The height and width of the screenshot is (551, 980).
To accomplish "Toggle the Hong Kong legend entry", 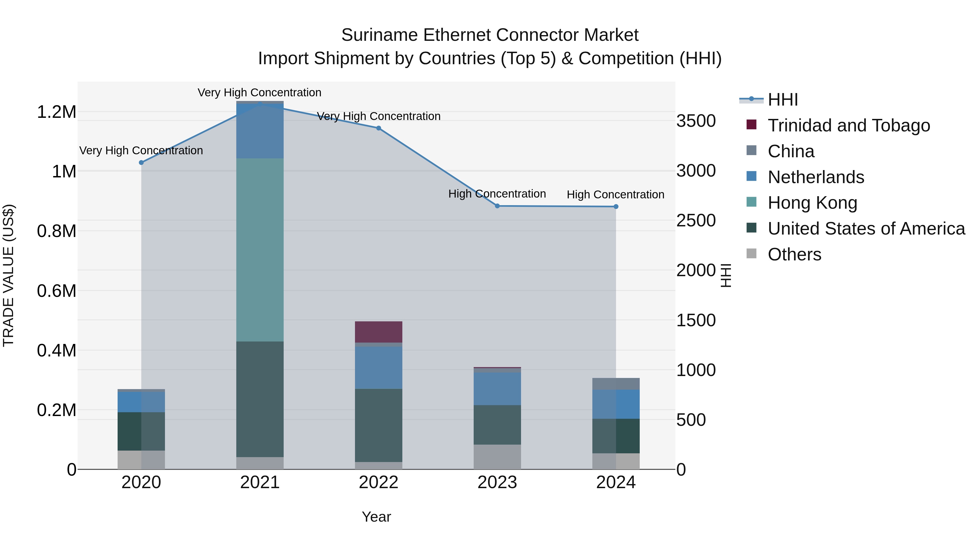I will coord(802,203).
